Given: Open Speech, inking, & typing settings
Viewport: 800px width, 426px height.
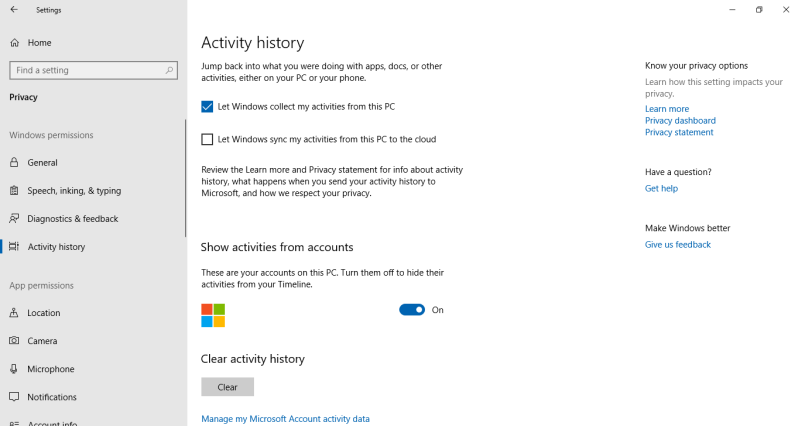Looking at the screenshot, I should pyautogui.click(x=74, y=191).
